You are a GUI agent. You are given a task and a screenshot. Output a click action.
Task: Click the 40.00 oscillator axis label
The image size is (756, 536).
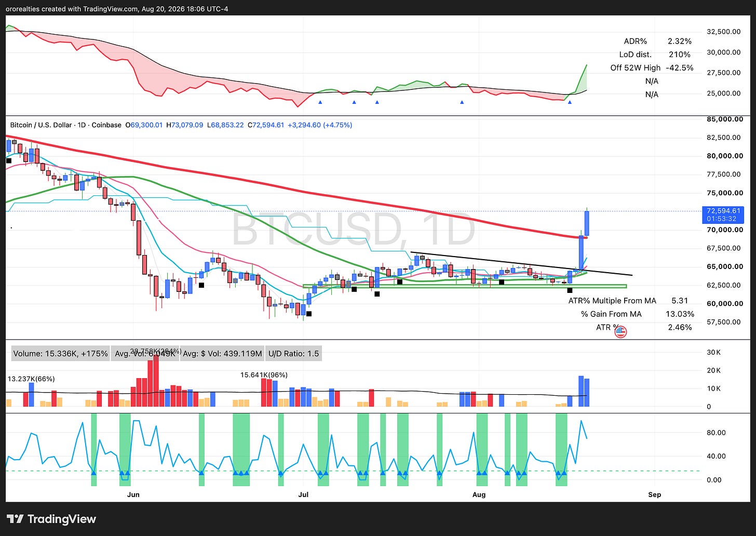click(x=716, y=456)
